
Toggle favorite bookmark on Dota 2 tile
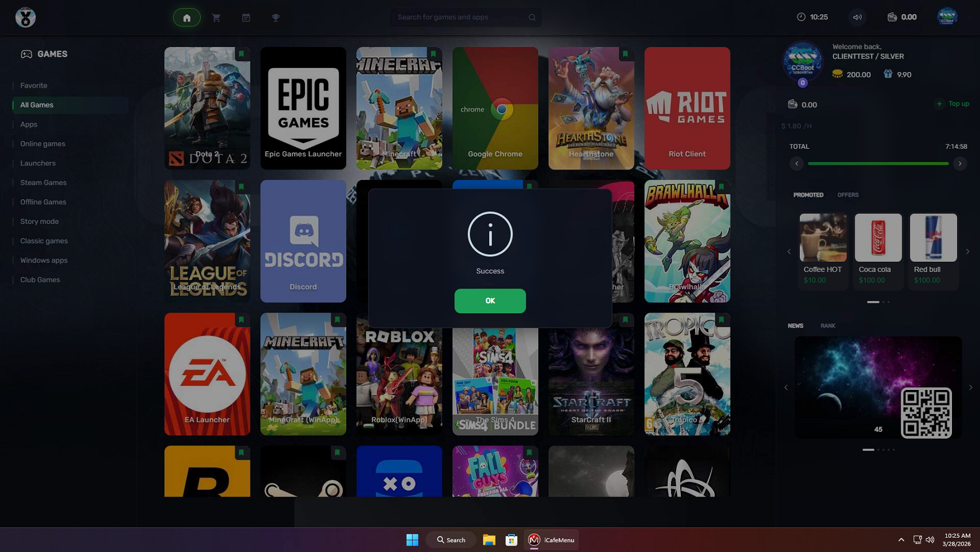[241, 54]
